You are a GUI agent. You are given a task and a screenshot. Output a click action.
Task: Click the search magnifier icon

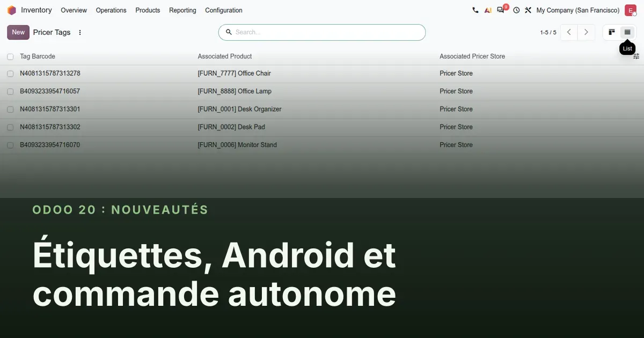coord(229,32)
